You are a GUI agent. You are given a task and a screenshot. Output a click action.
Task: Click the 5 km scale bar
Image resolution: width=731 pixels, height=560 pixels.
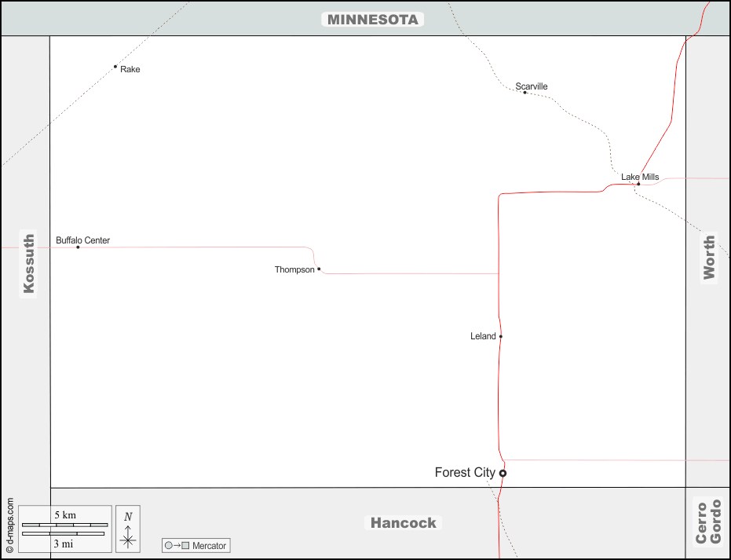[64, 524]
